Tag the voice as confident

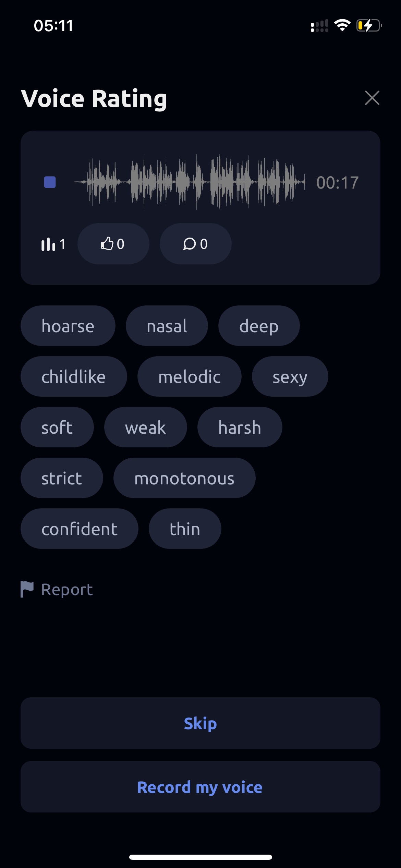[80, 529]
